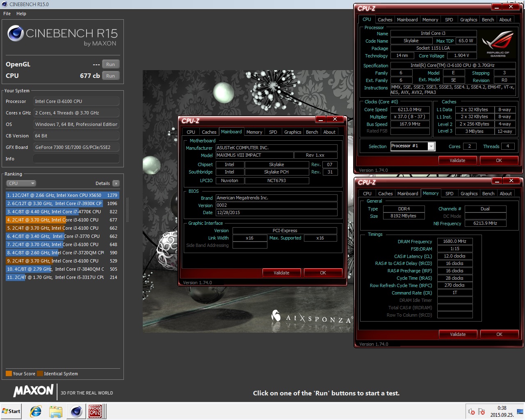Click the Action Center flag tray icon

[x=482, y=411]
